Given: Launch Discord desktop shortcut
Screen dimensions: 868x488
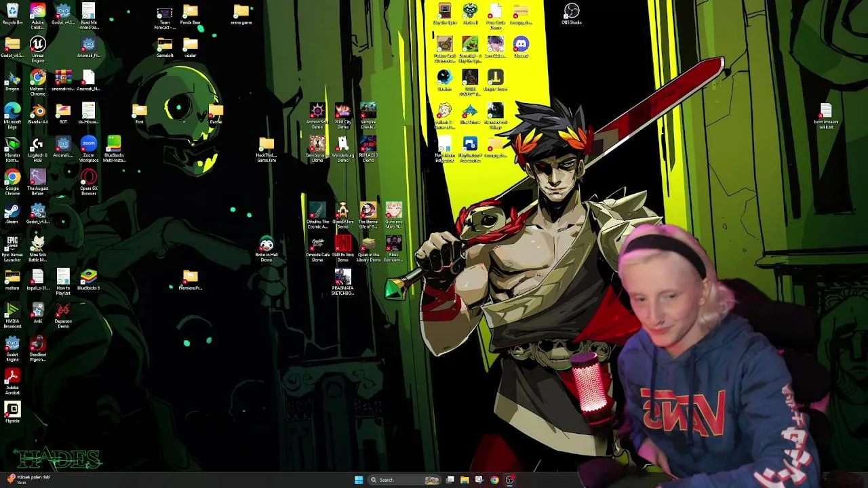Looking at the screenshot, I should (521, 47).
